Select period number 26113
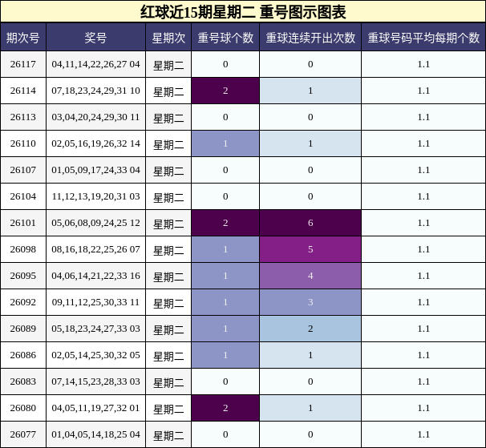Image resolution: width=486 pixels, height=448 pixels. point(23,117)
